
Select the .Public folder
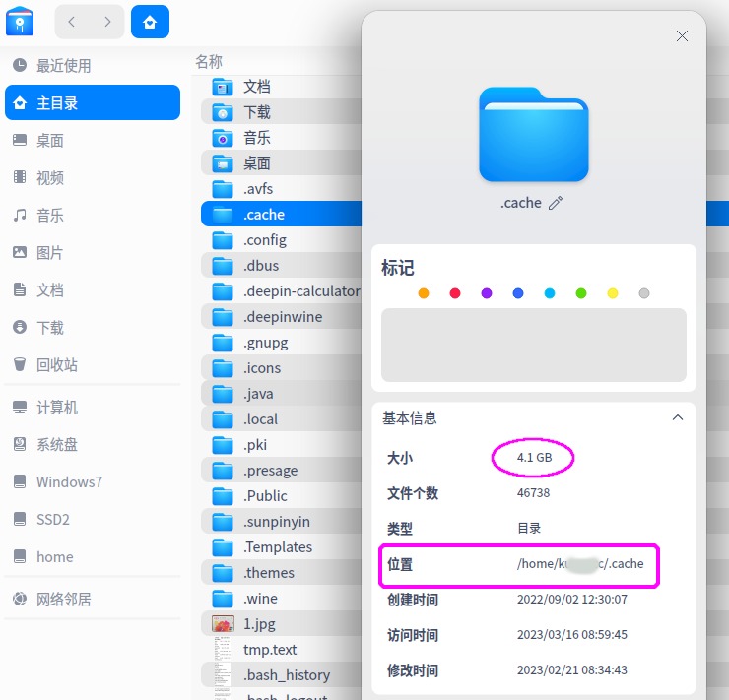(282, 496)
